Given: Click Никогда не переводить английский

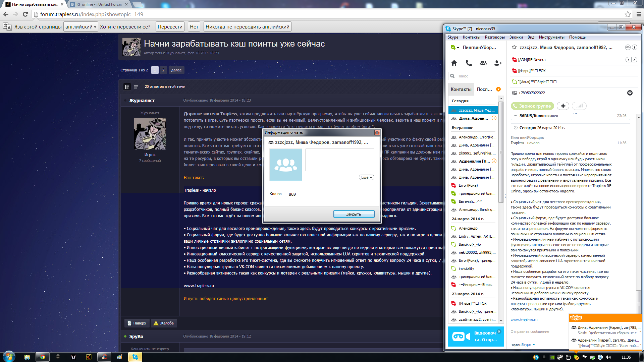Looking at the screenshot, I should pos(248,27).
